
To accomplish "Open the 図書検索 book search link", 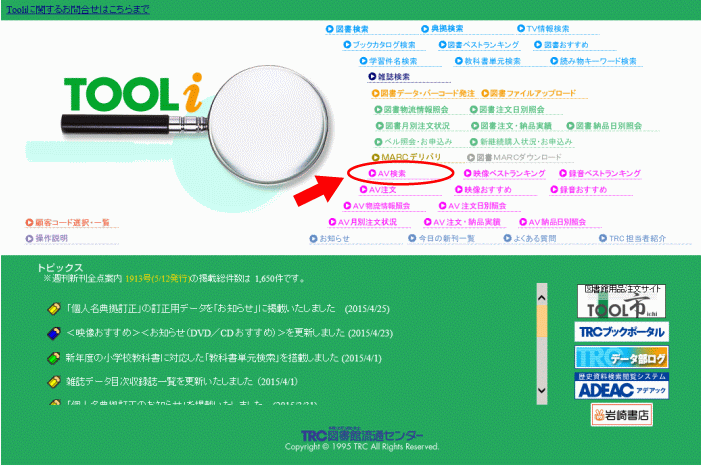I will (x=352, y=29).
